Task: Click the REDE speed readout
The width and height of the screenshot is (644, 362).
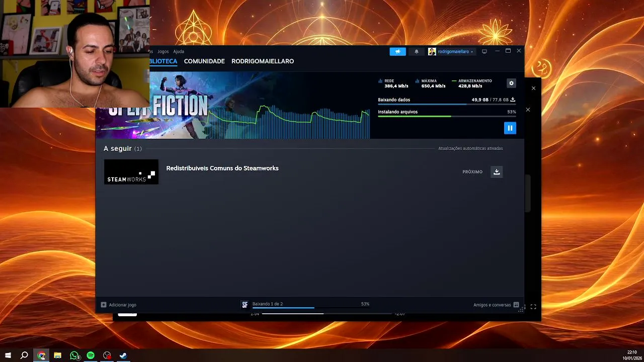Action: coord(393,83)
